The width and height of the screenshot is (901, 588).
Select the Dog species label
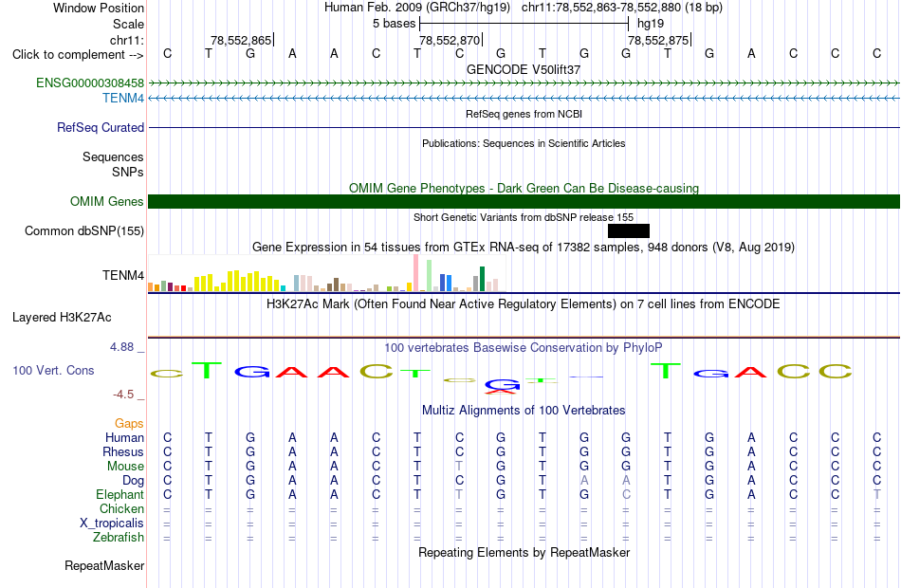coord(133,481)
